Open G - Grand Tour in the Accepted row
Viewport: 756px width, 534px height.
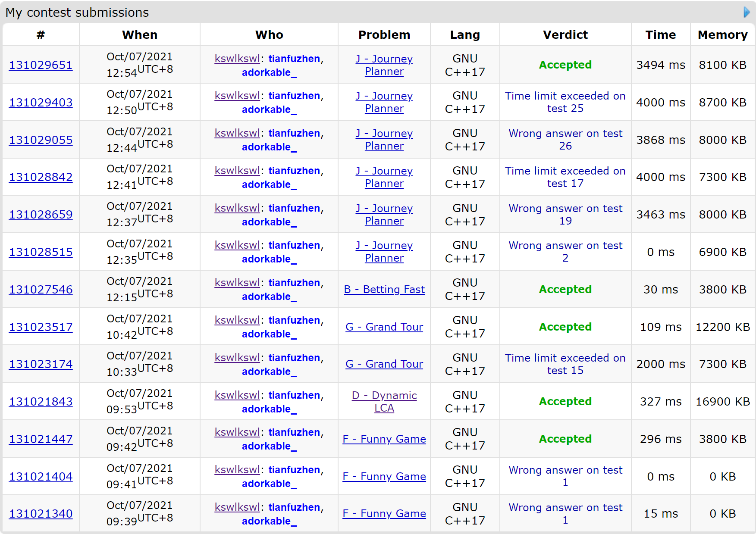[384, 327]
